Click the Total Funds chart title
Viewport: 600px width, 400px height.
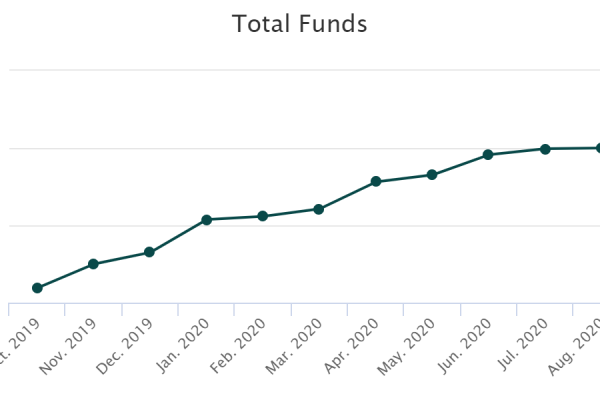[300, 23]
